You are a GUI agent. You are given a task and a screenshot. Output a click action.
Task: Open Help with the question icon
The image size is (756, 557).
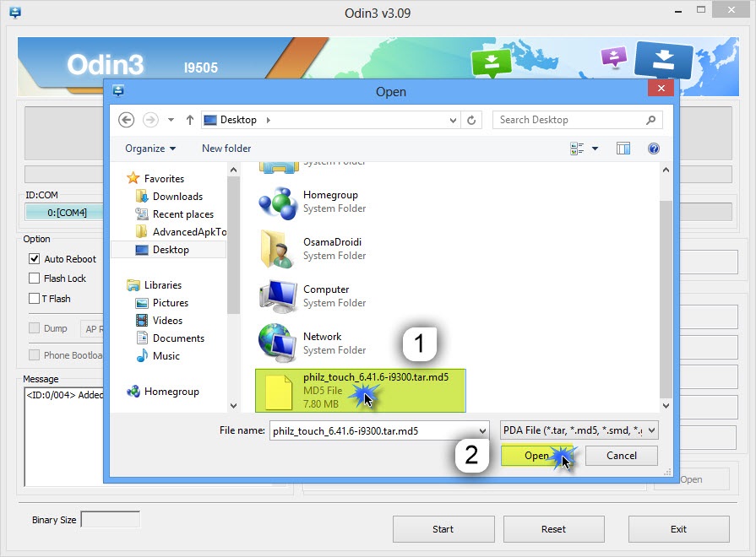pyautogui.click(x=653, y=149)
